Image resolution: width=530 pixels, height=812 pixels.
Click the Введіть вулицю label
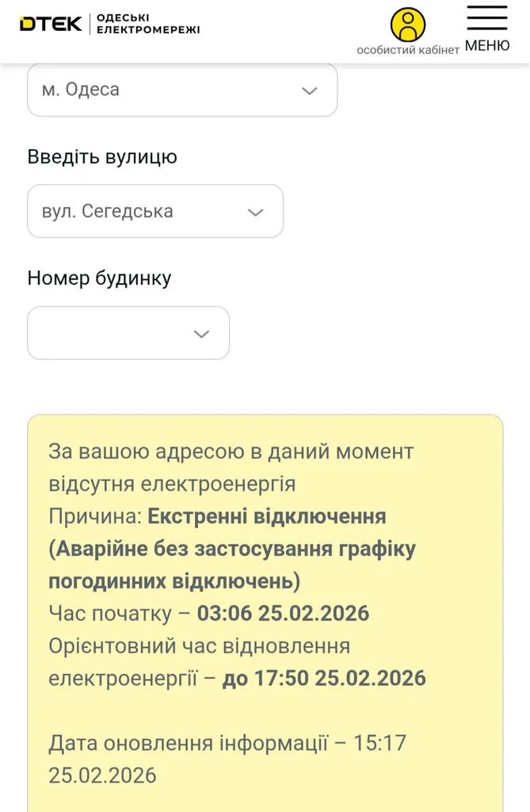point(102,157)
